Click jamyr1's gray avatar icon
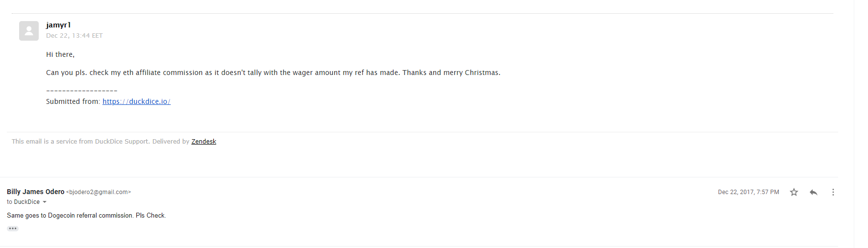This screenshot has width=868, height=248. click(29, 31)
